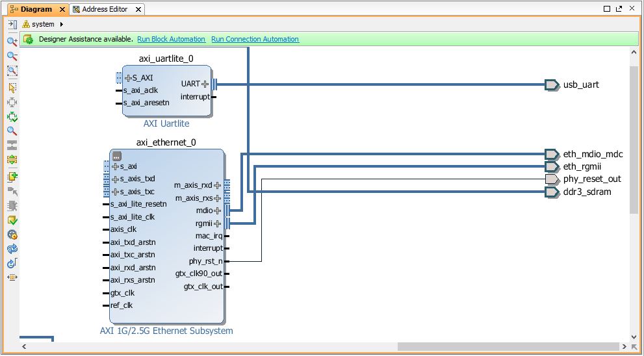Image resolution: width=644 pixels, height=356 pixels.
Task: Close the Address Editor tab
Action: [138, 10]
